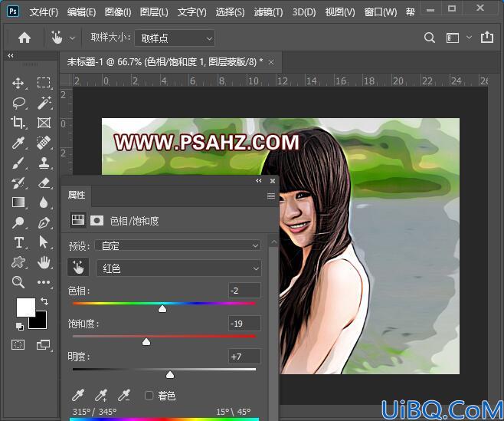Select the Zoom tool
Viewport: 504px width, 421px height.
click(x=18, y=282)
